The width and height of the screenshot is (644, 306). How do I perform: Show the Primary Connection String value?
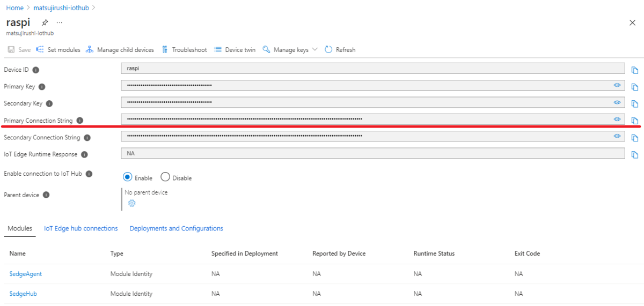tap(617, 119)
